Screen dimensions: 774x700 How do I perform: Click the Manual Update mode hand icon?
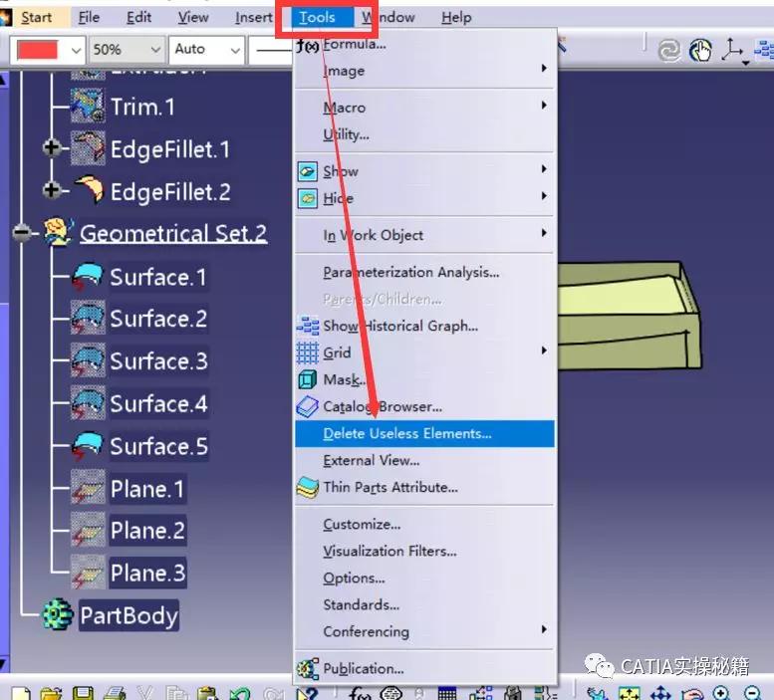700,51
